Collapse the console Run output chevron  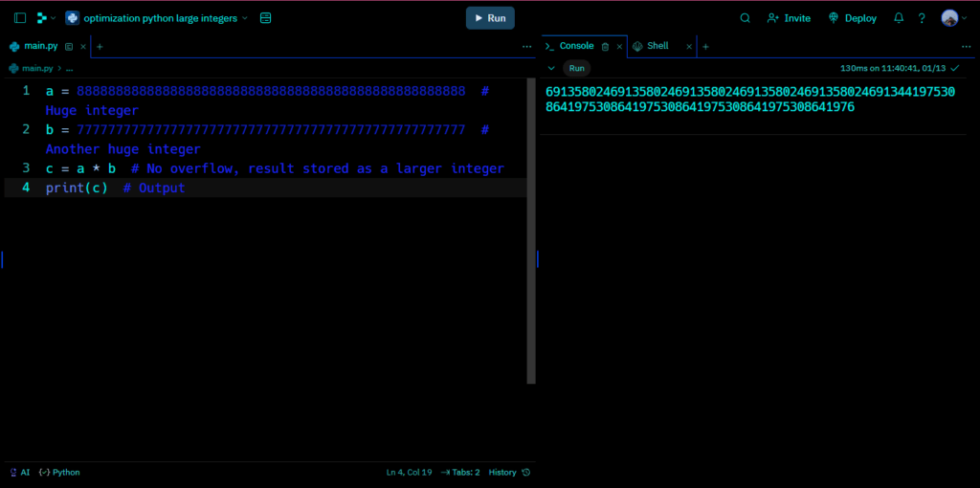click(550, 68)
